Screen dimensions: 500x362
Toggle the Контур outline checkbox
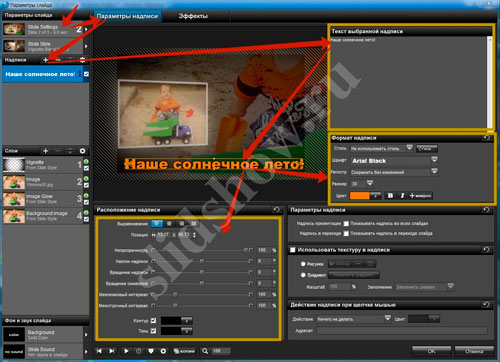pyautogui.click(x=153, y=320)
